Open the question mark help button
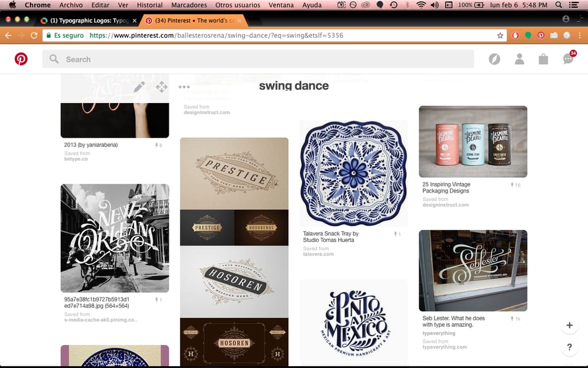Viewport: 588px width, 368px height. 569,347
